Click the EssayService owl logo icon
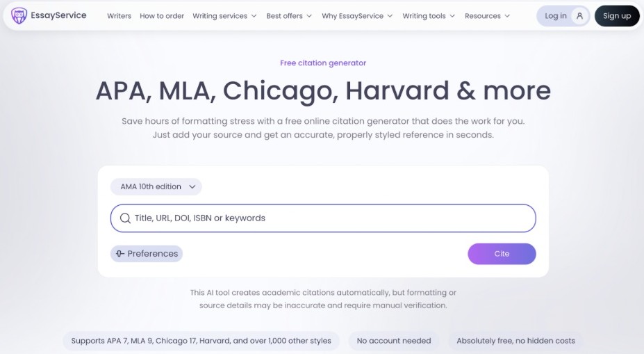 (19, 16)
